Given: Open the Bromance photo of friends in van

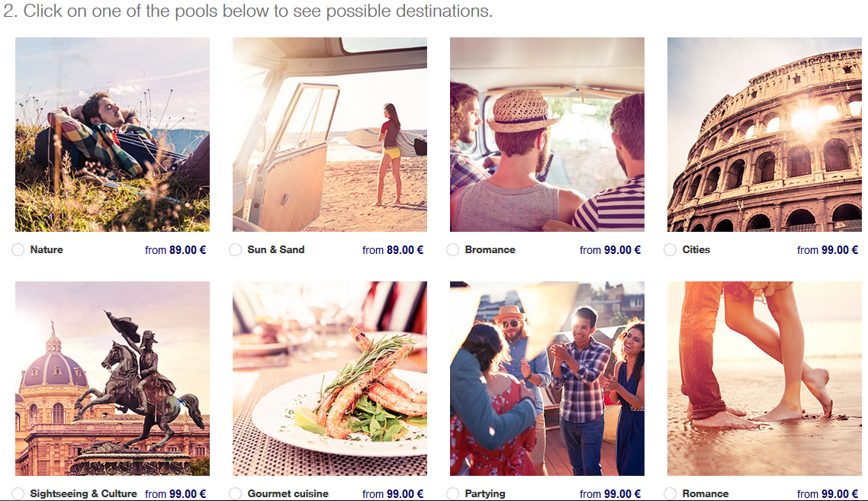Looking at the screenshot, I should 547,134.
